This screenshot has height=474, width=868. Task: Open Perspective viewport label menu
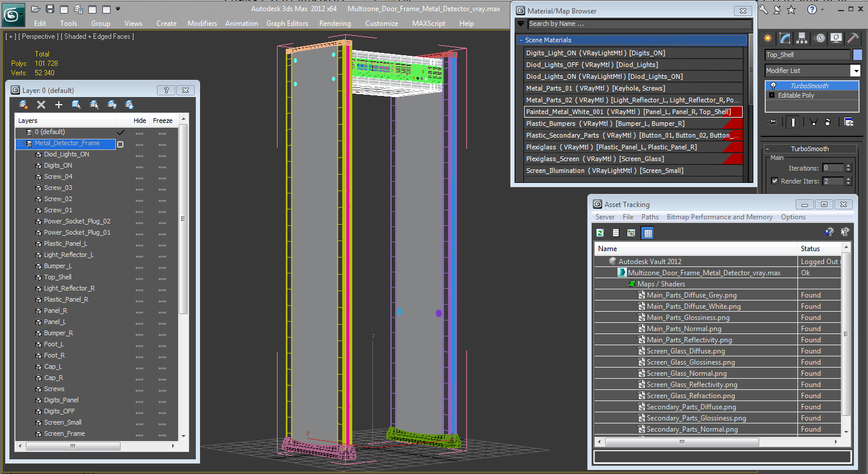(38, 36)
